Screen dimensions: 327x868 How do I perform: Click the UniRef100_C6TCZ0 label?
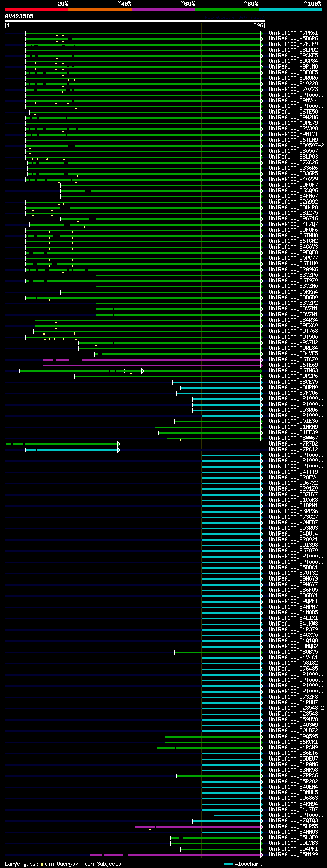point(293,360)
